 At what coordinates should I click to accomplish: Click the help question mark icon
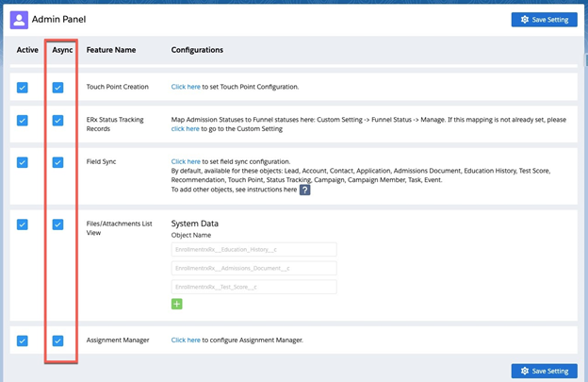pos(304,190)
